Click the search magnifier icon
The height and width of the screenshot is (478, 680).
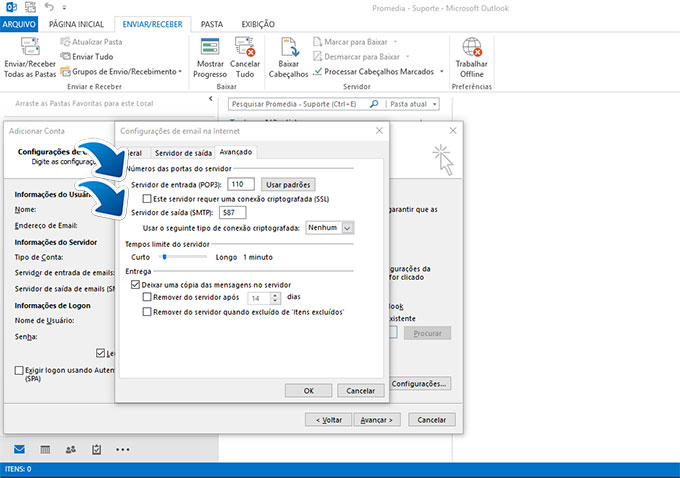tap(374, 104)
